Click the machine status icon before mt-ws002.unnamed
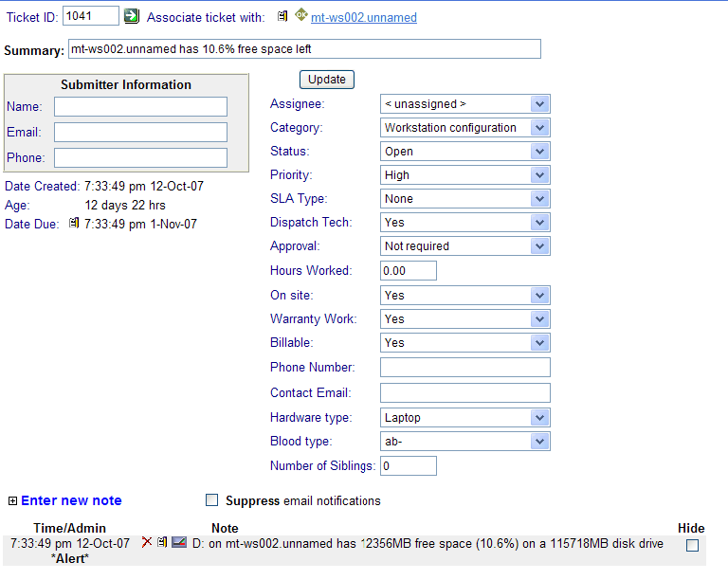The width and height of the screenshot is (728, 580). point(300,15)
